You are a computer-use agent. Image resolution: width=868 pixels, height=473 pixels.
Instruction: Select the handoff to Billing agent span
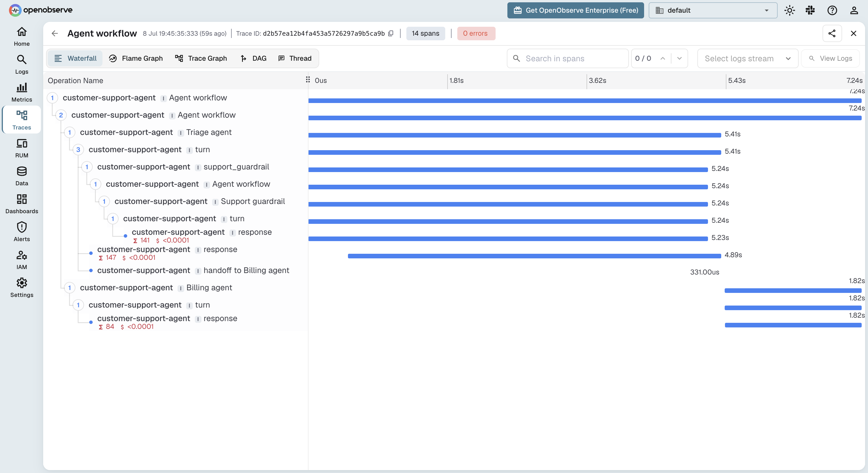(x=193, y=270)
